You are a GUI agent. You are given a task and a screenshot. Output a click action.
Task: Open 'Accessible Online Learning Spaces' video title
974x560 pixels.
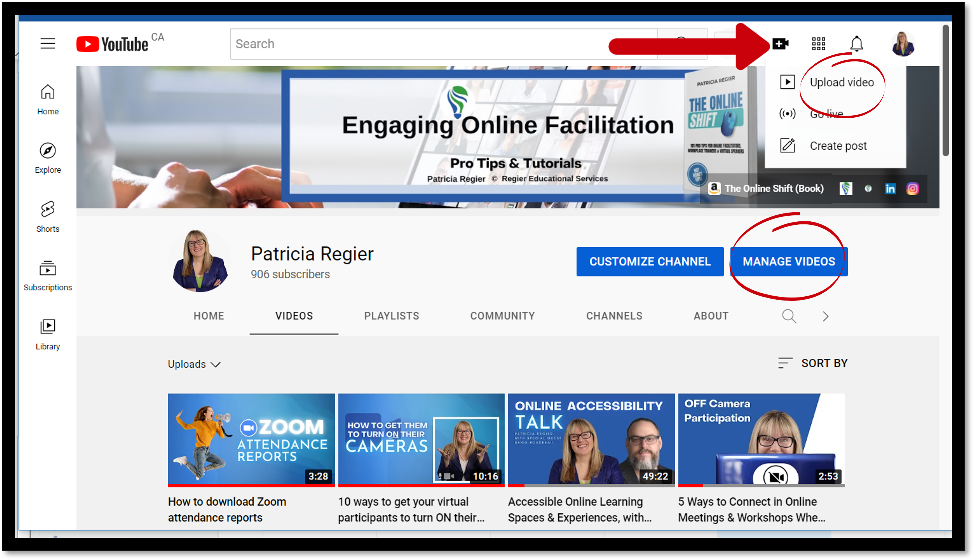tap(580, 509)
